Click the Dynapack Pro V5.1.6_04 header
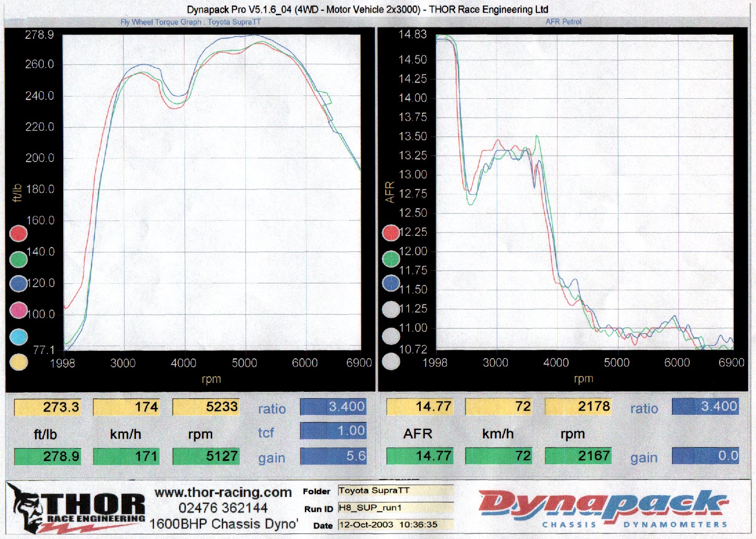Image resolution: width=756 pixels, height=539 pixels. 368,9
